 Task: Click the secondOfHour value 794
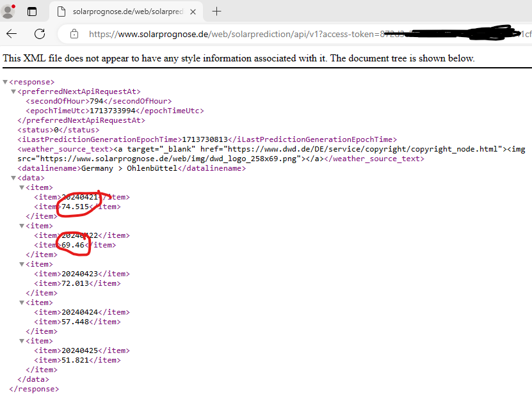click(x=97, y=101)
